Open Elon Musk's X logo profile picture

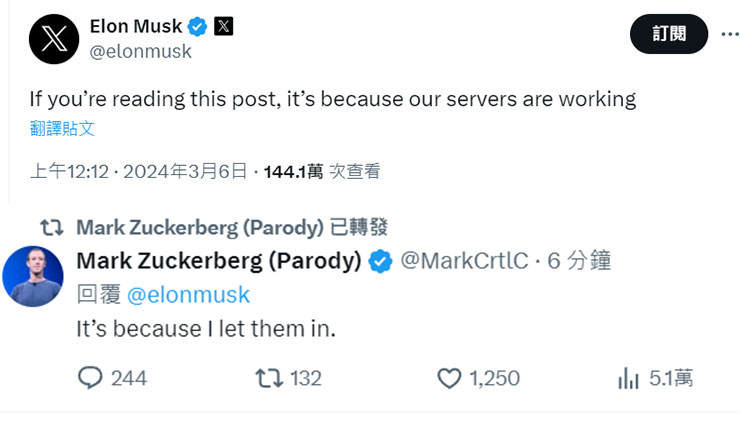tap(53, 39)
